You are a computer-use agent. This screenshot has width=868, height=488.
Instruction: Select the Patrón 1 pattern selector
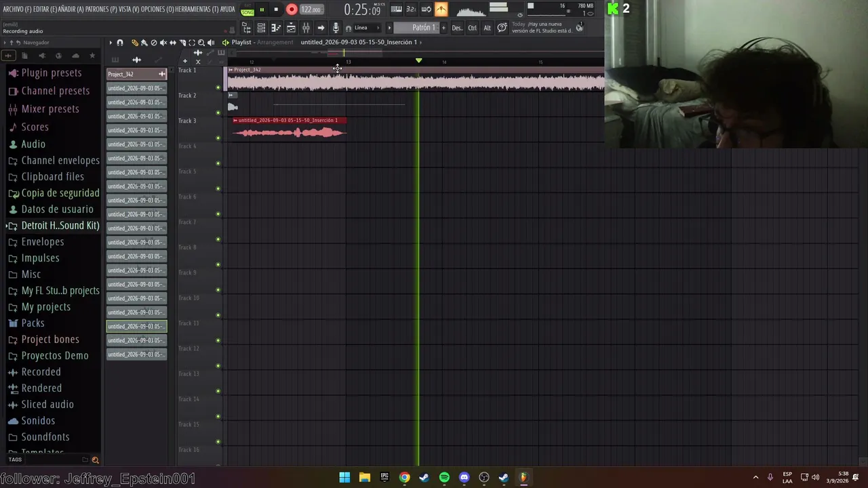tap(416, 28)
